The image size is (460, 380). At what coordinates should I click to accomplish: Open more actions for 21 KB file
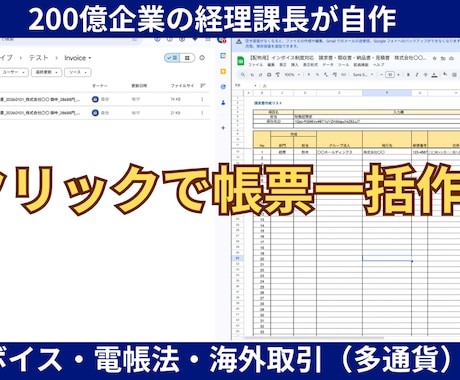click(x=202, y=113)
